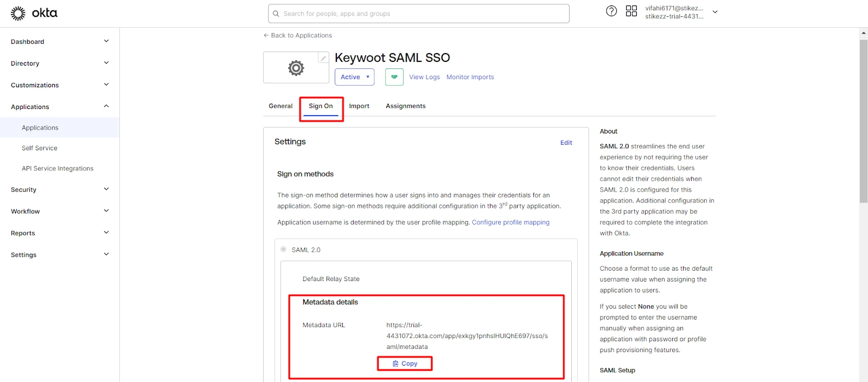Viewport: 868px width, 382px height.
Task: Click the Keywoot gear logo image
Action: [296, 68]
